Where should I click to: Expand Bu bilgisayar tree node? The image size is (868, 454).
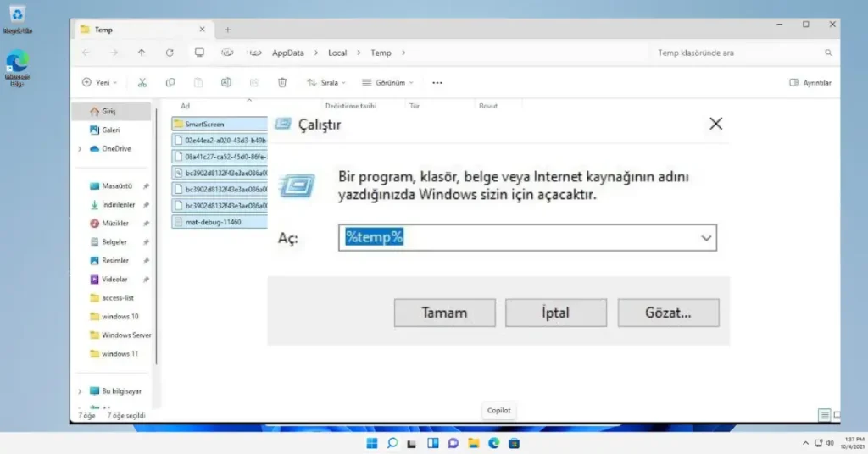pos(80,391)
